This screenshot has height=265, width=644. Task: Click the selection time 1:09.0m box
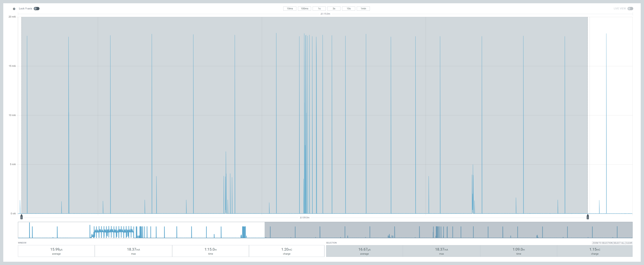[518, 251]
